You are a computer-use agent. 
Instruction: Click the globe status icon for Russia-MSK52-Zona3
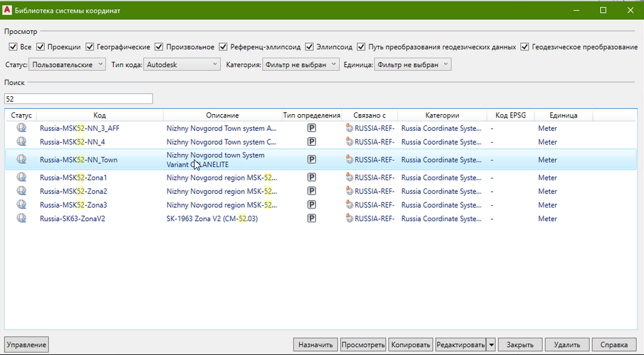click(21, 205)
